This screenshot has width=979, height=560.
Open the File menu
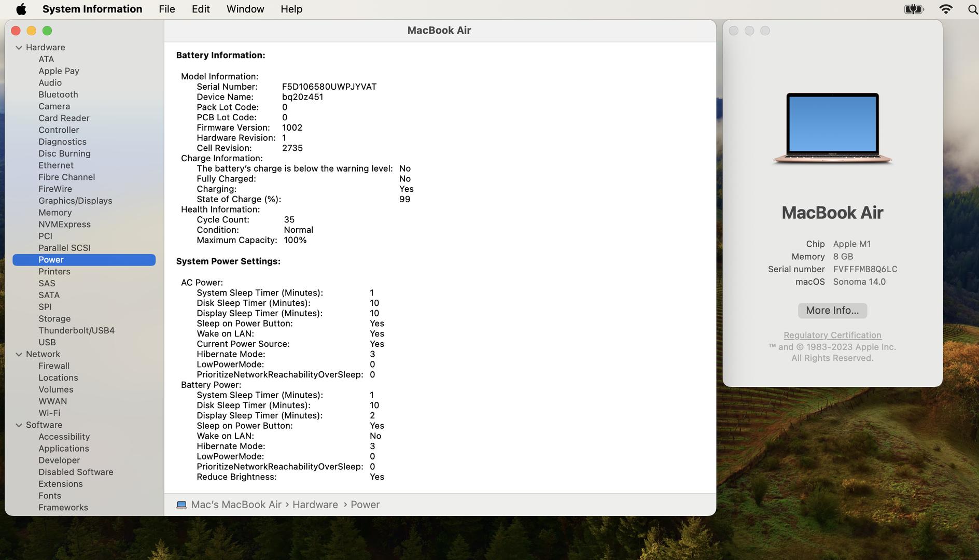(166, 9)
